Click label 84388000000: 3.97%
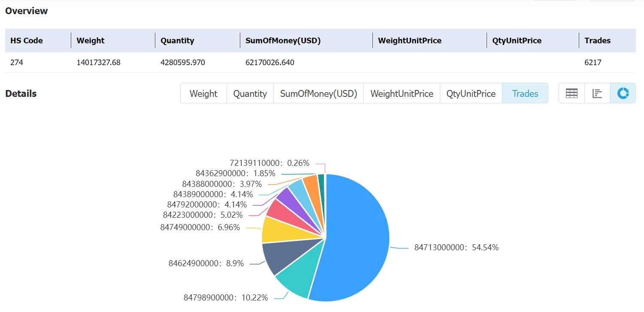The width and height of the screenshot is (644, 312). [x=222, y=184]
